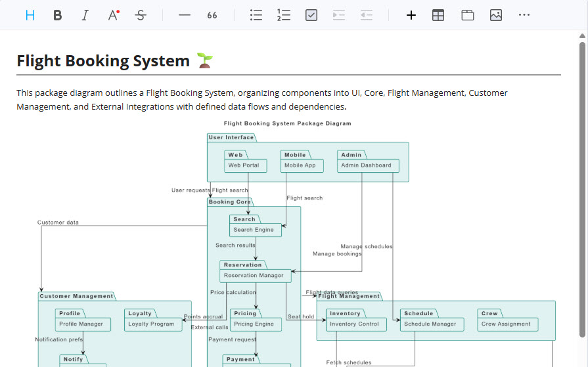This screenshot has height=367, width=588.
Task: Click the Schedule Manager component
Action: coord(432,324)
